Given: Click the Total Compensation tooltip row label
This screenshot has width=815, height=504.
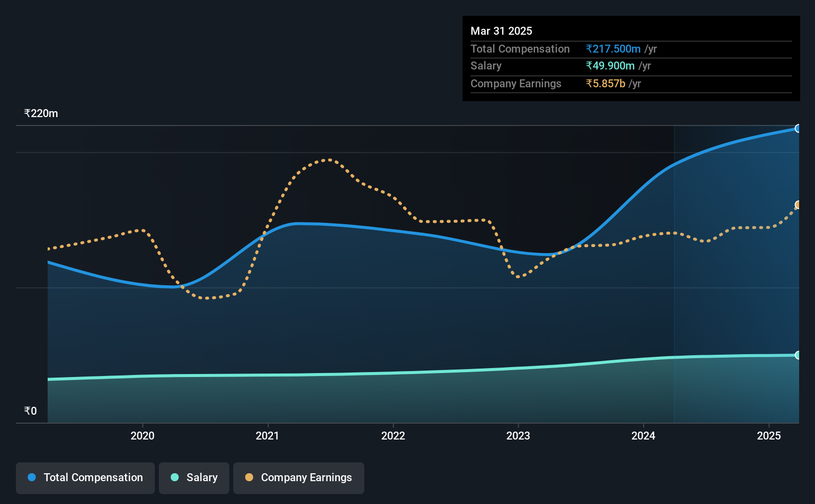Looking at the screenshot, I should point(520,49).
